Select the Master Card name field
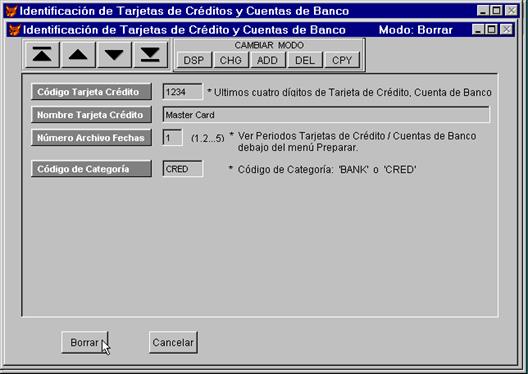 [326, 115]
